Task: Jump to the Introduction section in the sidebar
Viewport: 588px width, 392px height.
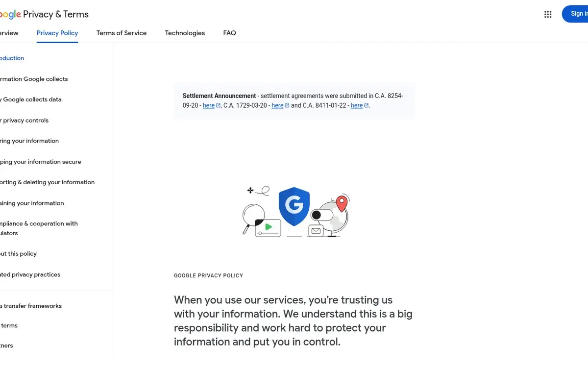Action: click(x=12, y=58)
